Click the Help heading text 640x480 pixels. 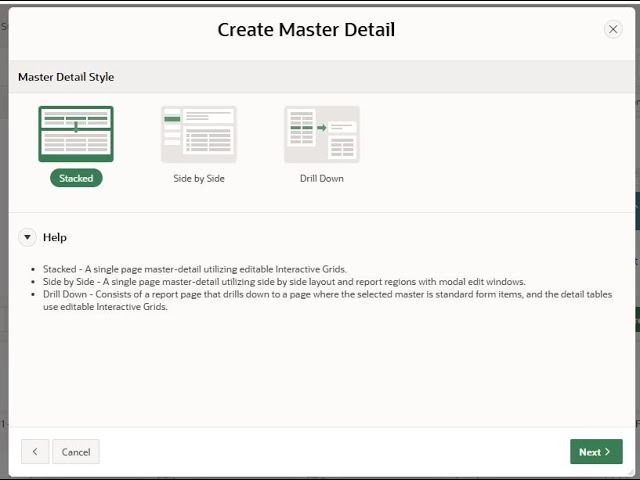pos(55,237)
